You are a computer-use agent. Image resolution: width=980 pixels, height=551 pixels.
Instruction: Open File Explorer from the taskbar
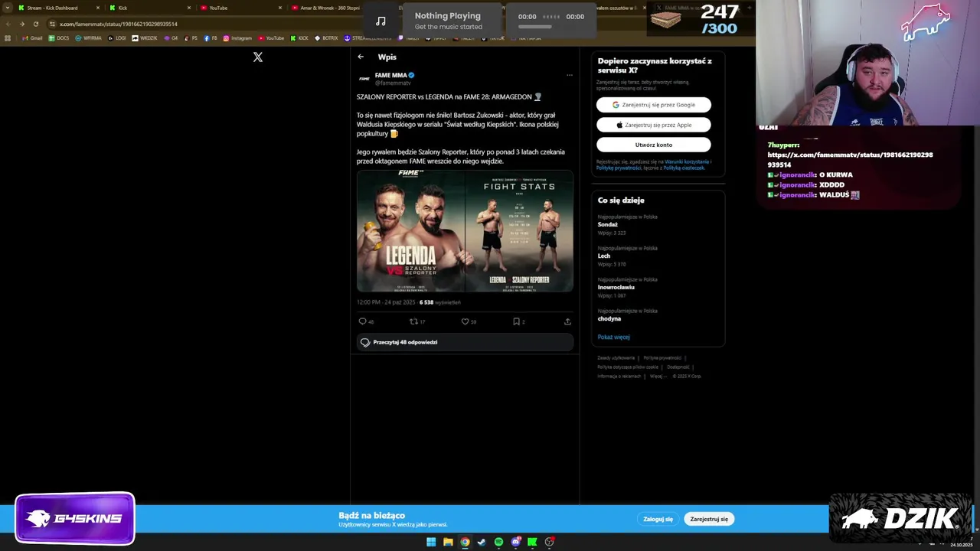[448, 542]
